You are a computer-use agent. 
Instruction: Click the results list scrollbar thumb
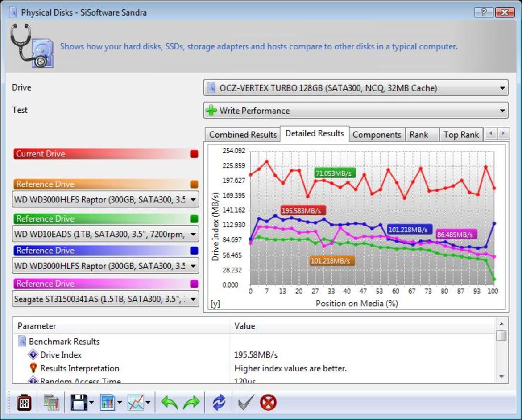coord(501,335)
